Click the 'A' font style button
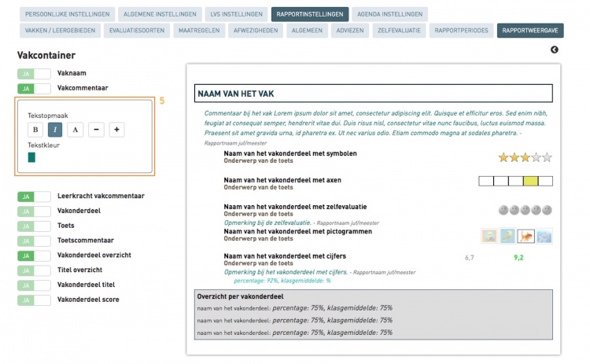The width and height of the screenshot is (590, 364). (76, 130)
